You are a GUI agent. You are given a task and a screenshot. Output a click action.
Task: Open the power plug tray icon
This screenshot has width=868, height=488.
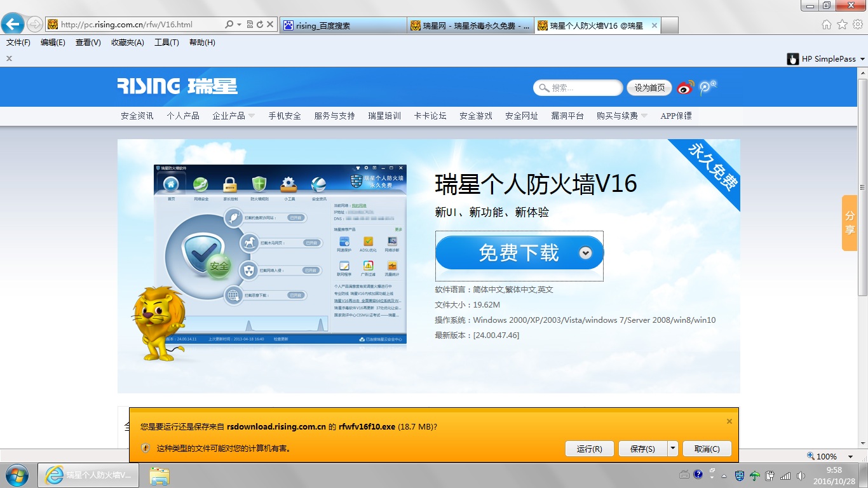[770, 475]
